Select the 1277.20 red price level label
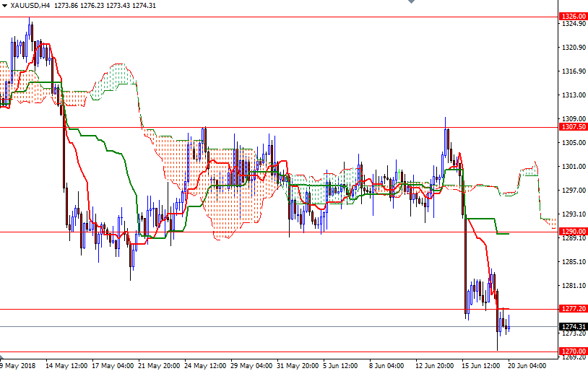 [574, 309]
